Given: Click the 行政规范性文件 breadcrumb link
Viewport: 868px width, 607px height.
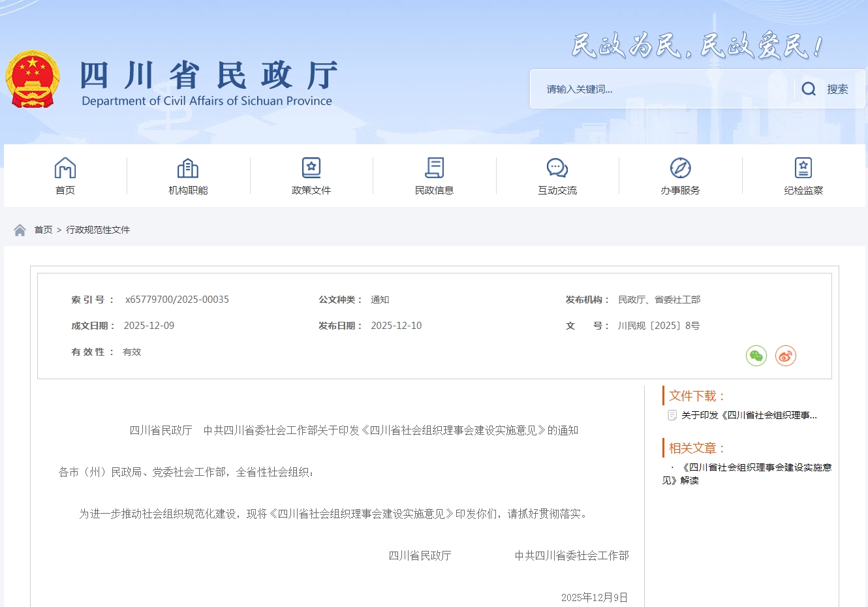Looking at the screenshot, I should click(98, 230).
